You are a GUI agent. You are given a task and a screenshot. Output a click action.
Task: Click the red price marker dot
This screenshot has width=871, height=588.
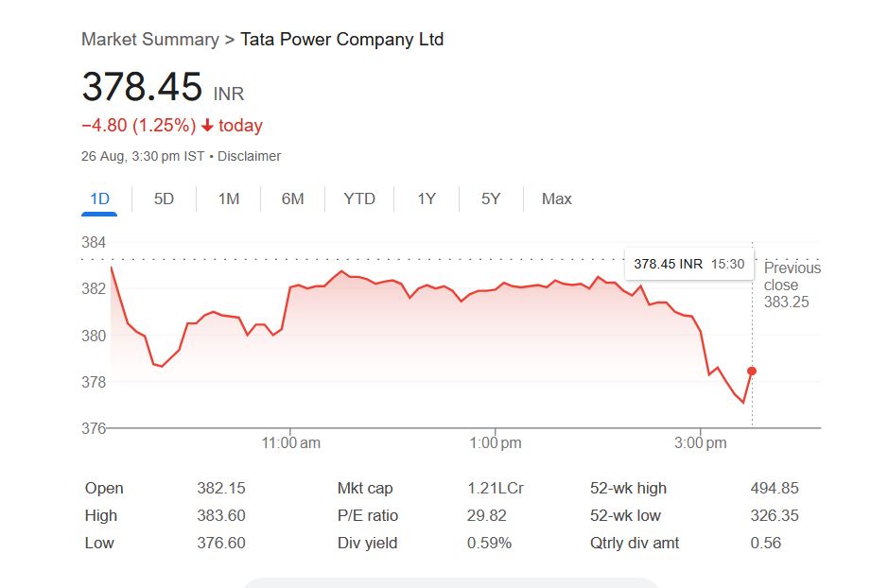click(x=752, y=371)
